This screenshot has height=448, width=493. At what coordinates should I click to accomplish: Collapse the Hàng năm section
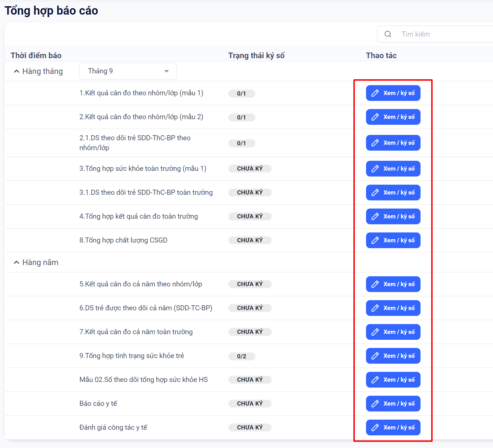click(x=17, y=263)
